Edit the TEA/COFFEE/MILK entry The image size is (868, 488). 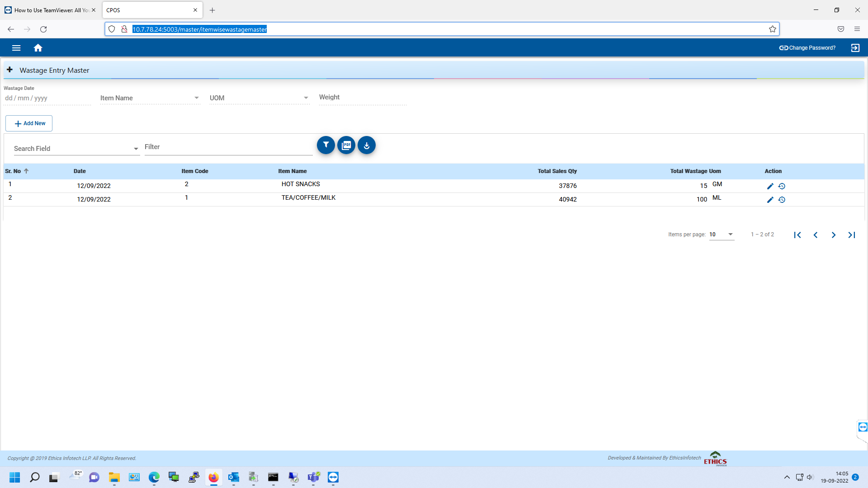coord(770,200)
